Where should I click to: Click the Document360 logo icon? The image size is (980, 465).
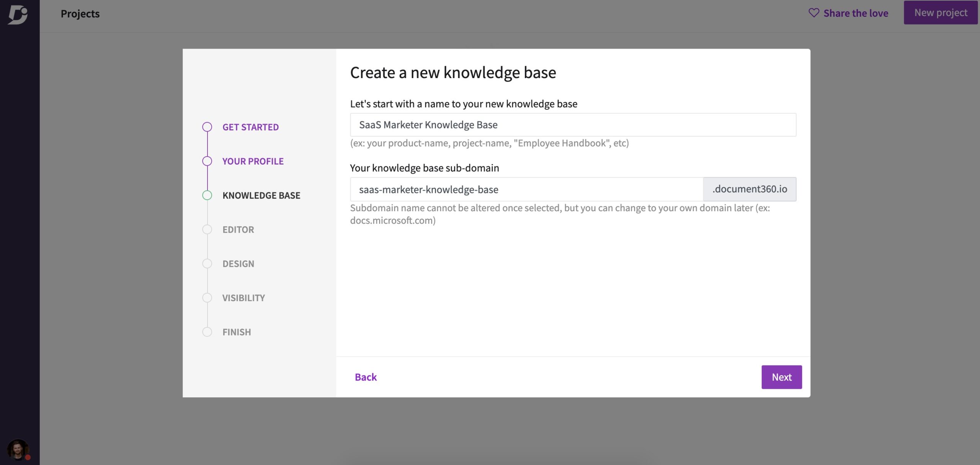point(18,15)
